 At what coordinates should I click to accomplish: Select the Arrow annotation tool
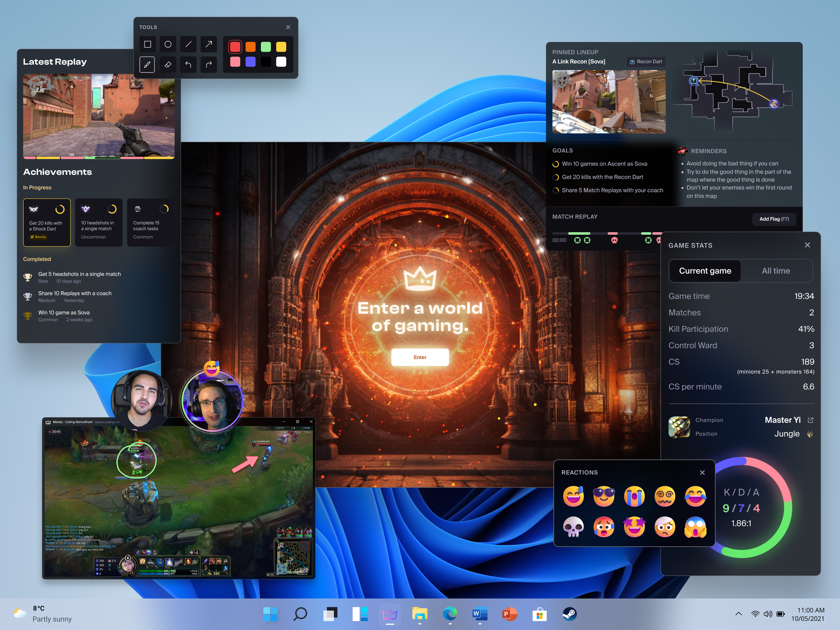[208, 44]
